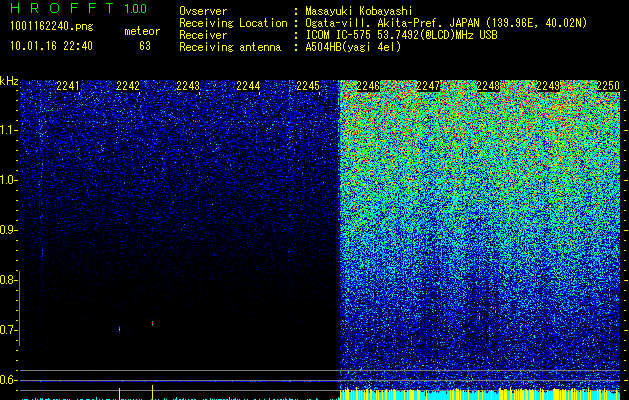Click the 2245 time marker

(x=308, y=86)
